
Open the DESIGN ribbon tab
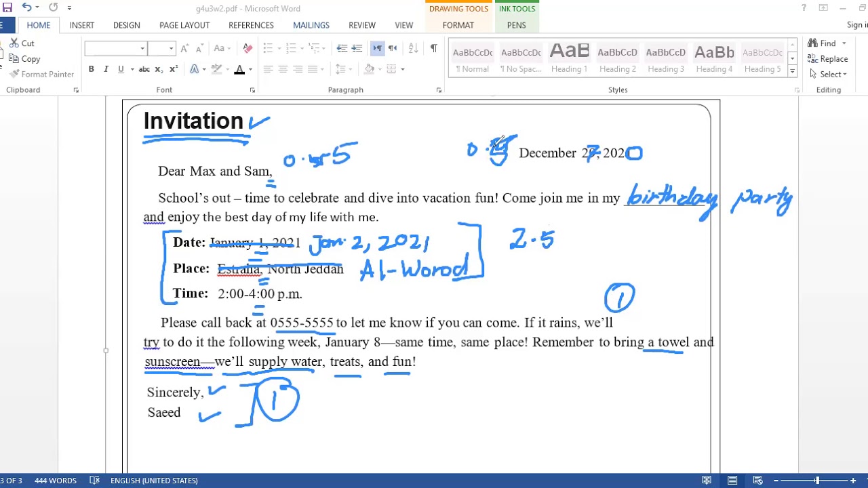pos(127,25)
